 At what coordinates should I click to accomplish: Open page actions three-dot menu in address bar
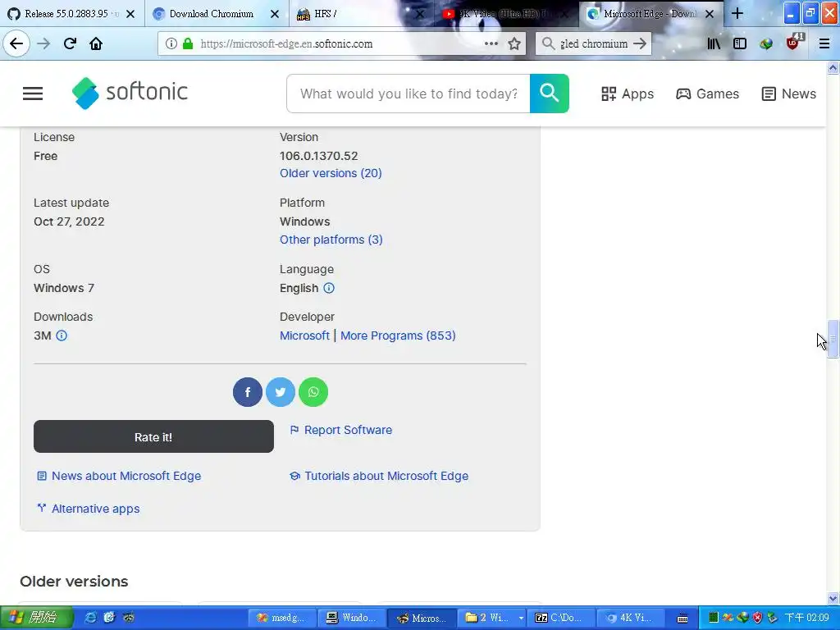point(491,43)
